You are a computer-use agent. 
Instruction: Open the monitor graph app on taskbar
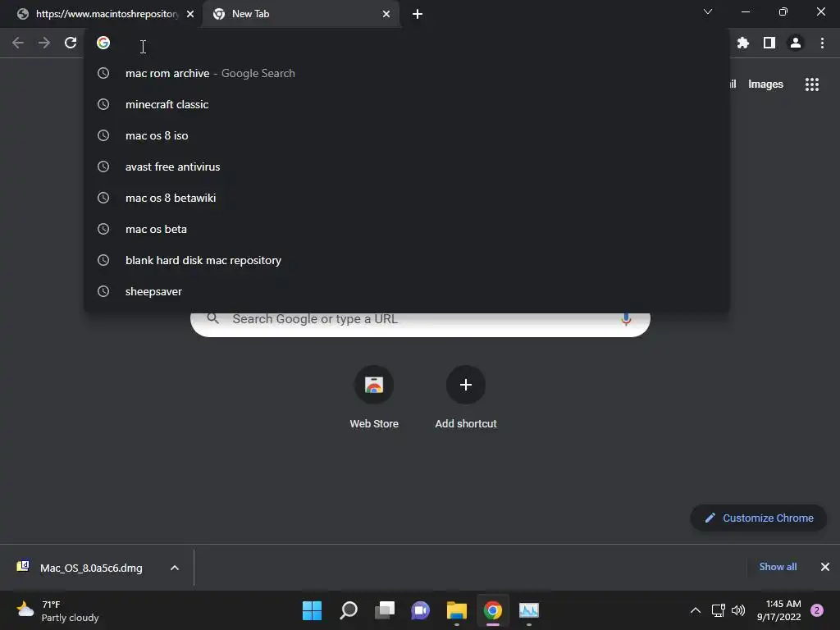(x=529, y=610)
